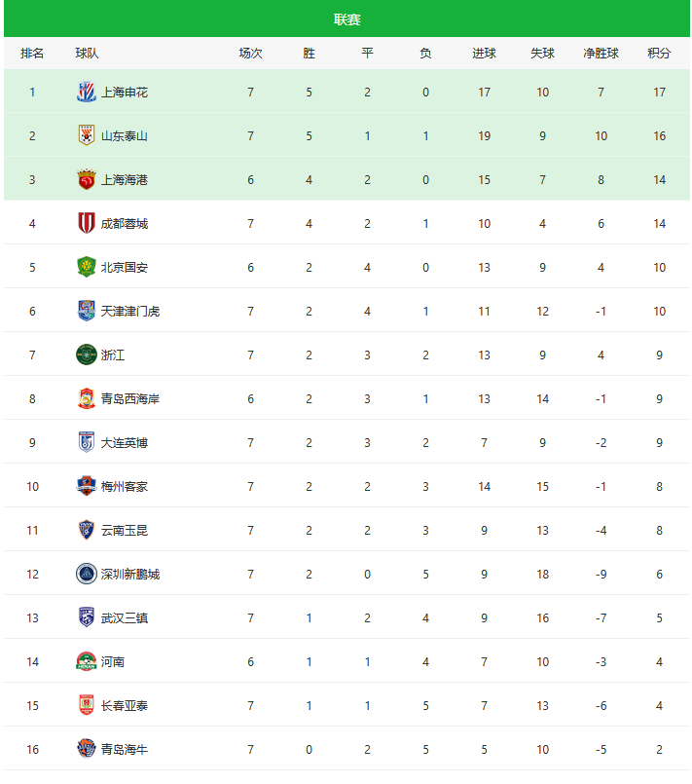Image resolution: width=692 pixels, height=784 pixels.
Task: Open the 青岛西海岸 team name link
Action: pyautogui.click(x=129, y=398)
